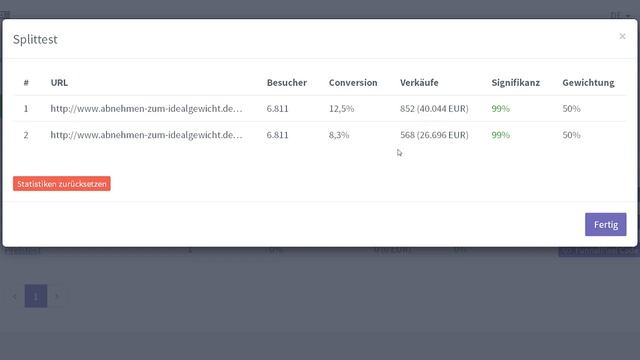Click the 99% significance in row 2

pyautogui.click(x=500, y=135)
